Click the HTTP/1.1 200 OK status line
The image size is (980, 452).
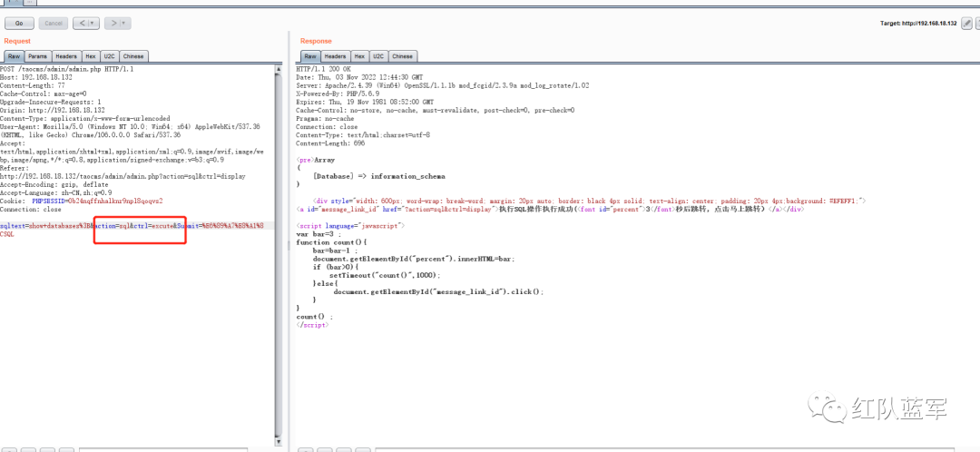(323, 69)
